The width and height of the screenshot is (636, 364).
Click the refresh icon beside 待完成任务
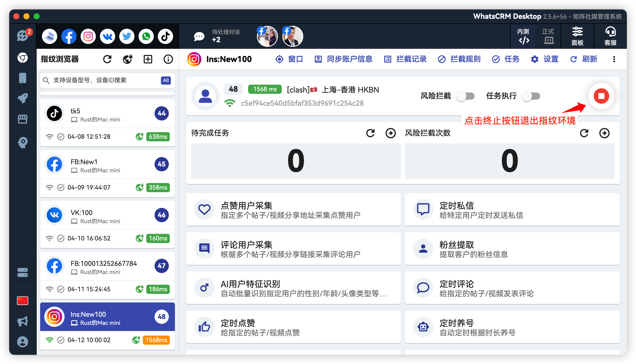point(370,133)
